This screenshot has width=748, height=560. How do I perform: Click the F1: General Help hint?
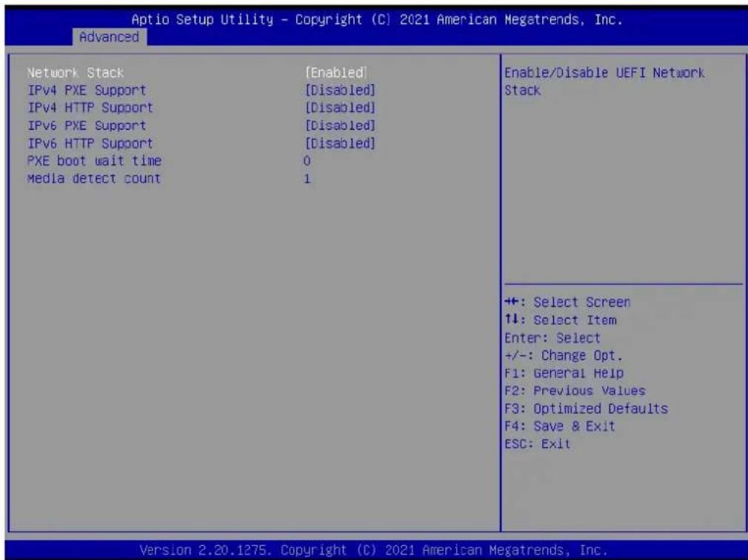[x=564, y=373]
